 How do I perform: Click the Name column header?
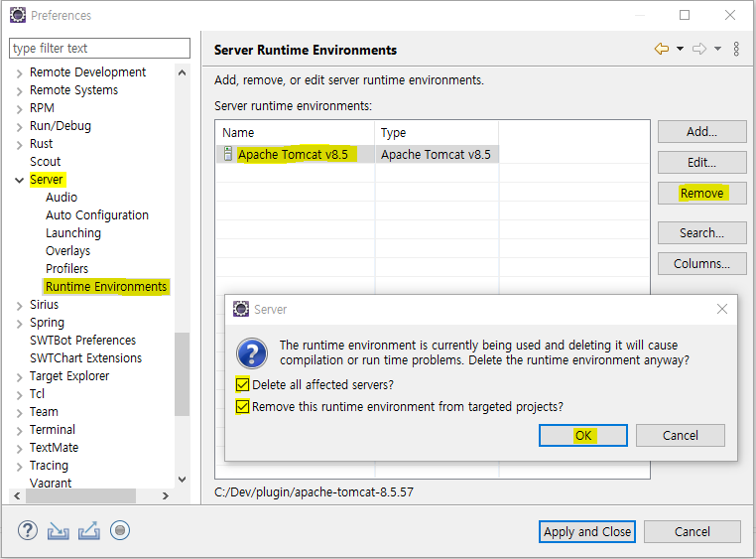295,133
